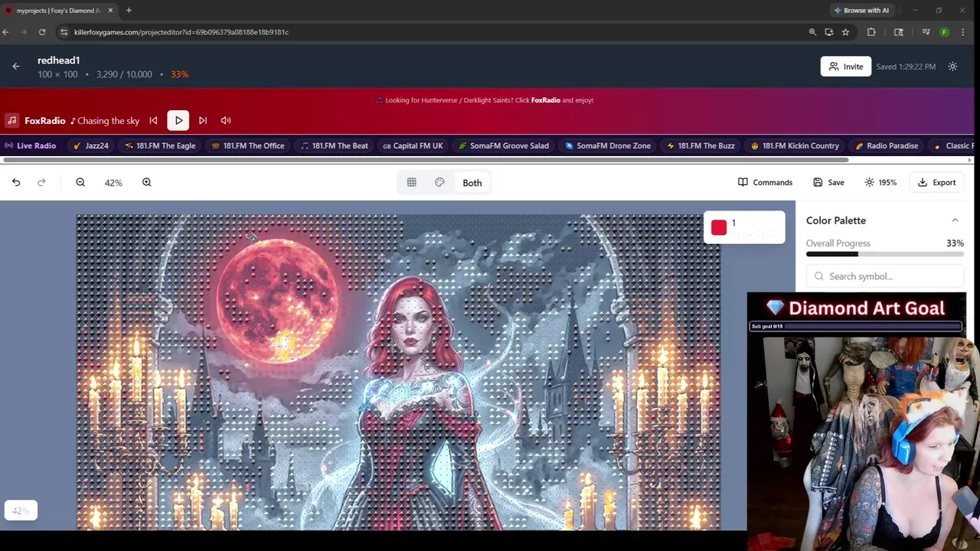Collapse the Color Palette panel
The height and width of the screenshot is (551, 980).
pyautogui.click(x=955, y=220)
